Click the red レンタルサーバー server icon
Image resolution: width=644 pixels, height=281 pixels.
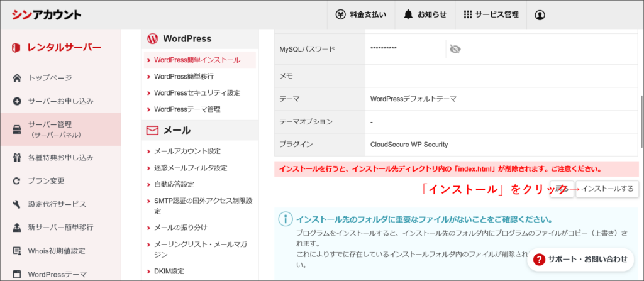pyautogui.click(x=16, y=48)
